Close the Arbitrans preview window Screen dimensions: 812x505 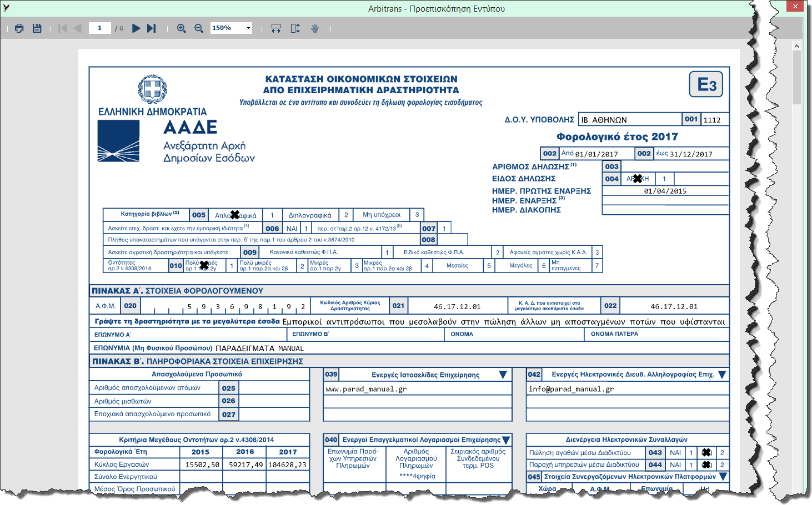795,6
